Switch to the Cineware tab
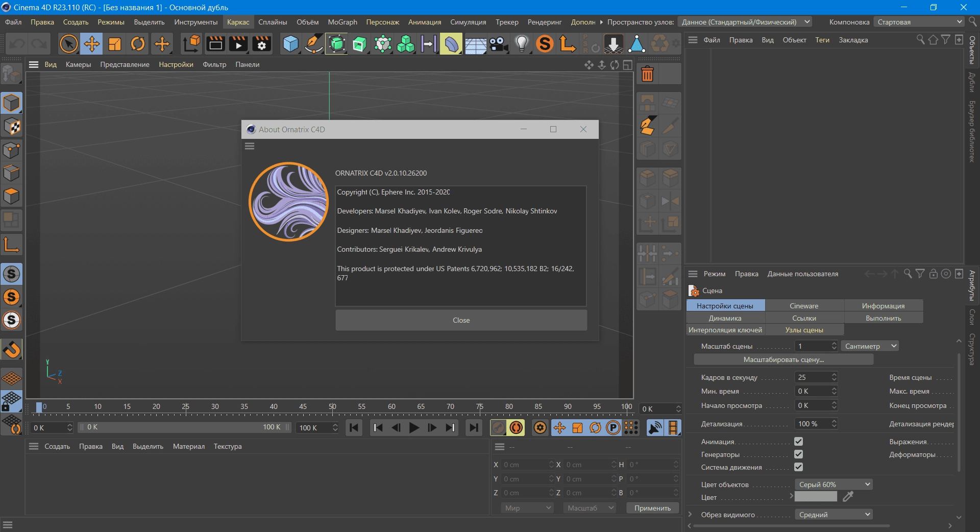The width and height of the screenshot is (980, 532). [x=804, y=306]
